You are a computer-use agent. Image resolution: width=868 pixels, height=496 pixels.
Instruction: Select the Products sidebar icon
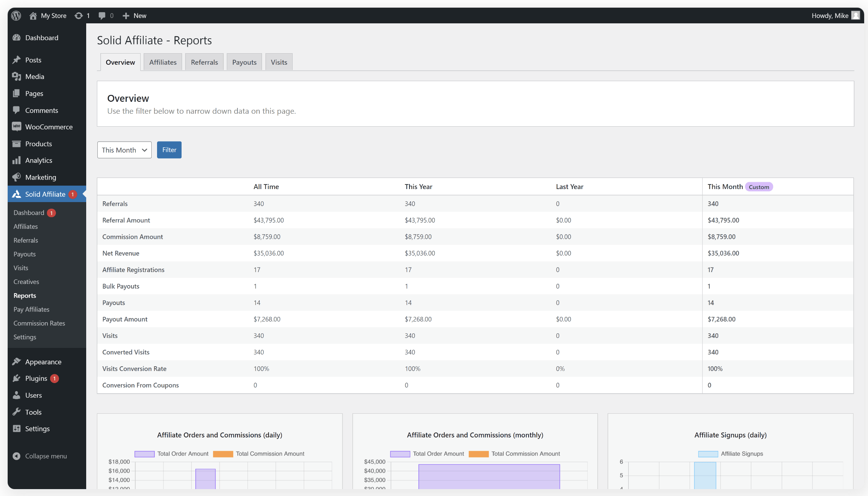(16, 144)
